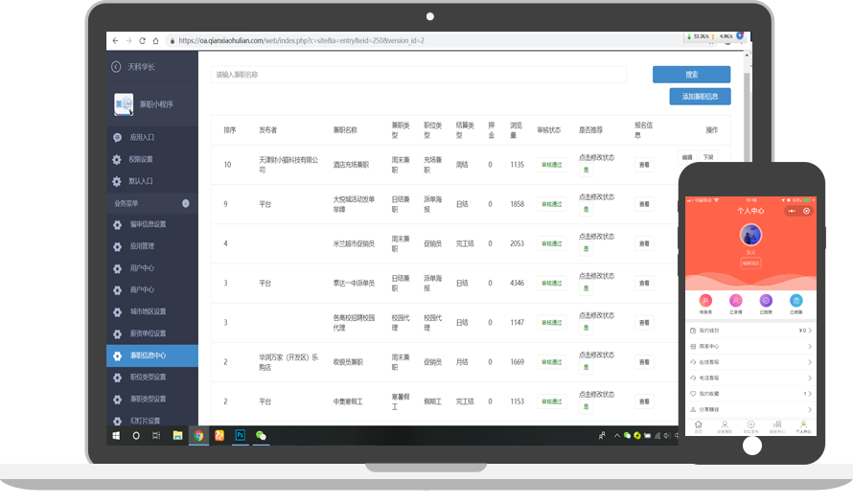Open 分享赚钱 row on the phone
Viewport: 853px width, 504px height.
click(x=750, y=409)
